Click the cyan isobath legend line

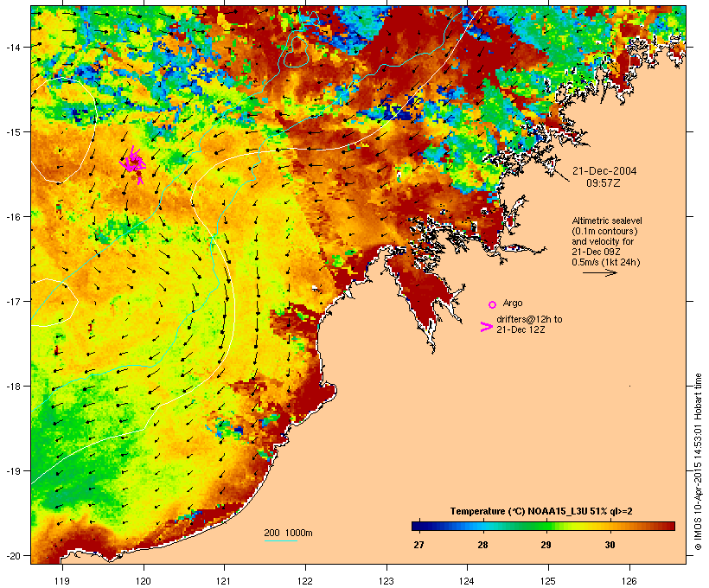coord(281,540)
